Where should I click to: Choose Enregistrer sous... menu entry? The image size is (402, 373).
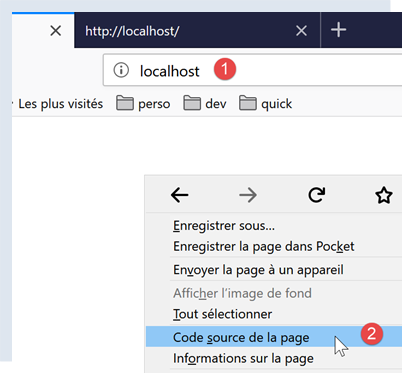274,226
